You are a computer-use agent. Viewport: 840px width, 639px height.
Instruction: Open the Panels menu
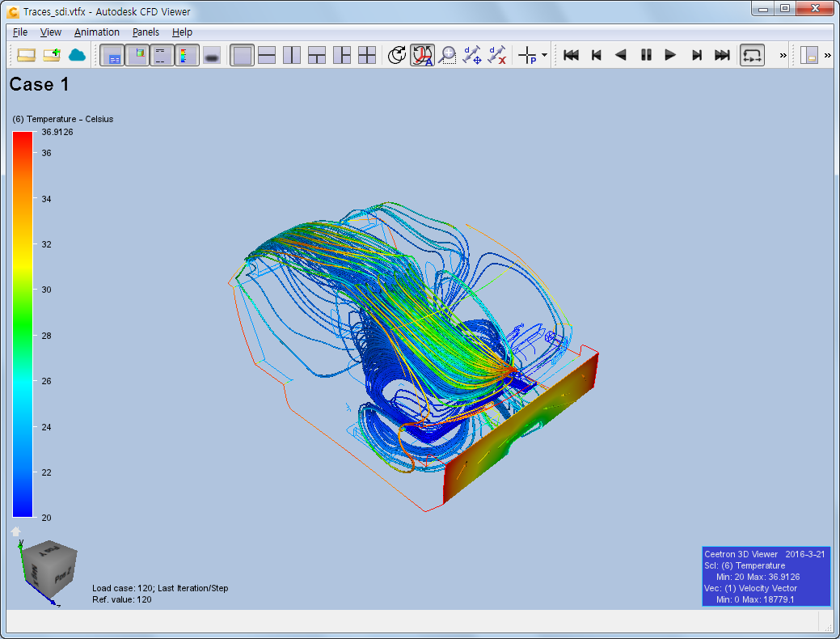(146, 32)
